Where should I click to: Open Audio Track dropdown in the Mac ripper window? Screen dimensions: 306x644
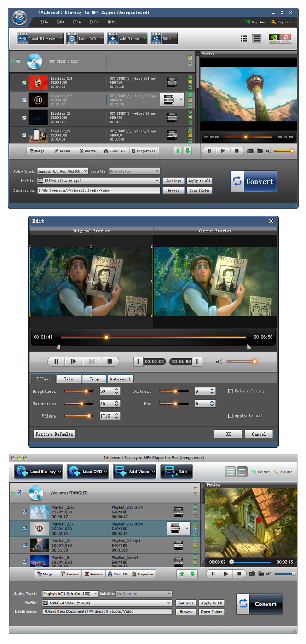point(70,594)
